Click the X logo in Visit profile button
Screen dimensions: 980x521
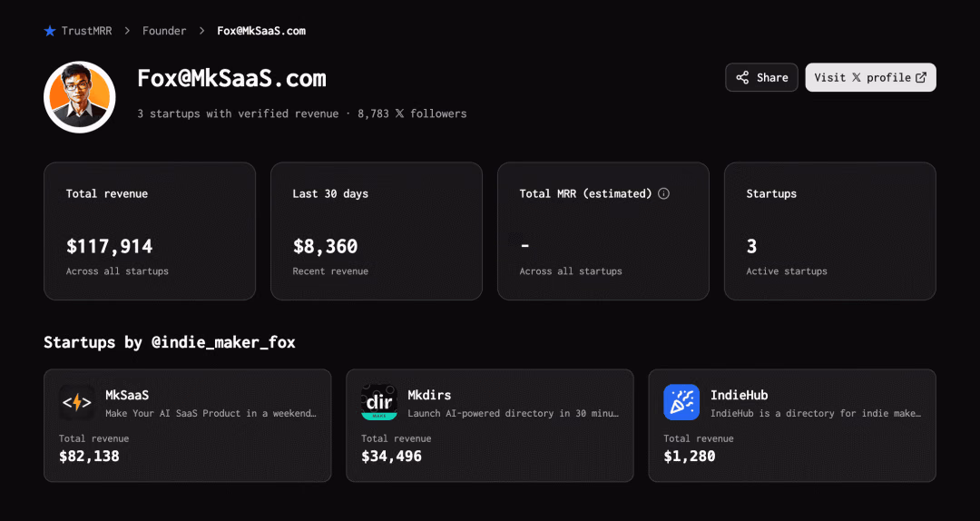pyautogui.click(x=857, y=77)
